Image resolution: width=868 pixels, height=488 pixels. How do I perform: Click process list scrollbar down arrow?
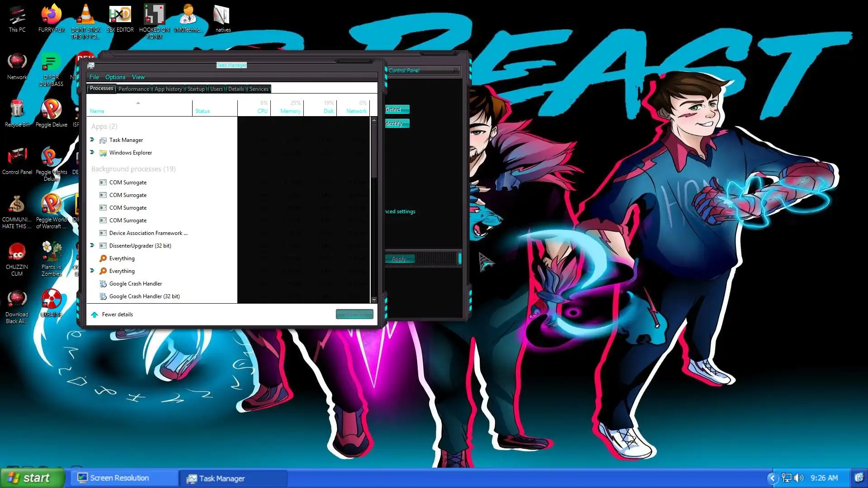coord(374,300)
